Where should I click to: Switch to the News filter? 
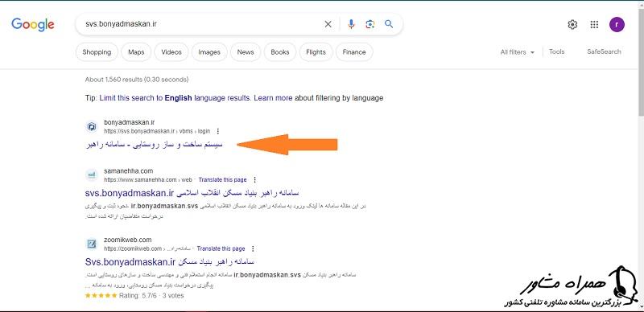coord(246,52)
